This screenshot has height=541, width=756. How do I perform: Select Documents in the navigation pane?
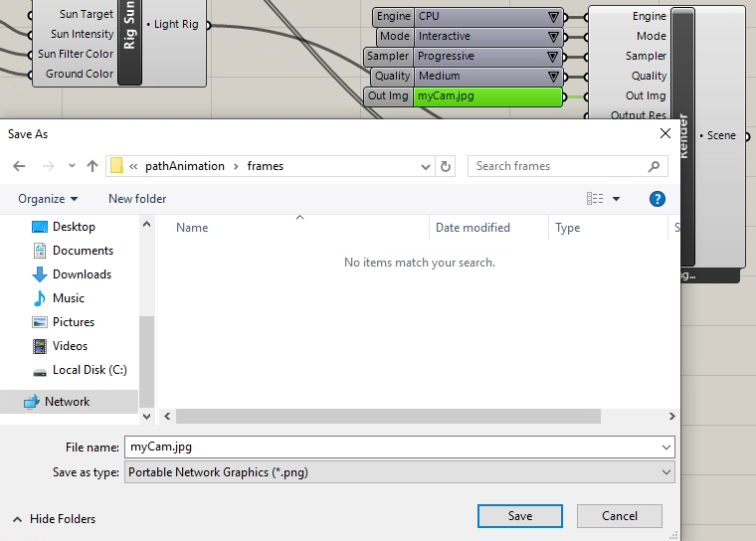[x=83, y=251]
